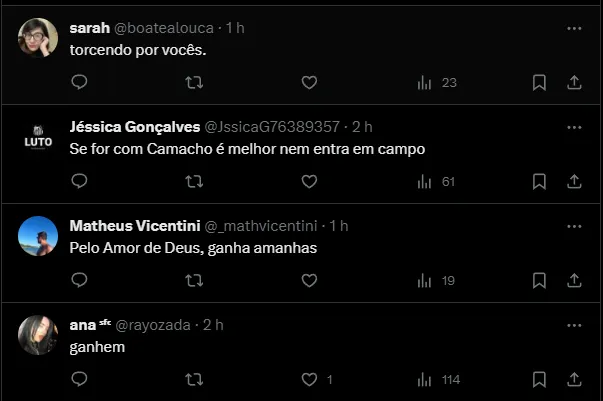Viewport: 603px width, 401px height.
Task: View analytics showing 114 views
Action: click(x=438, y=379)
